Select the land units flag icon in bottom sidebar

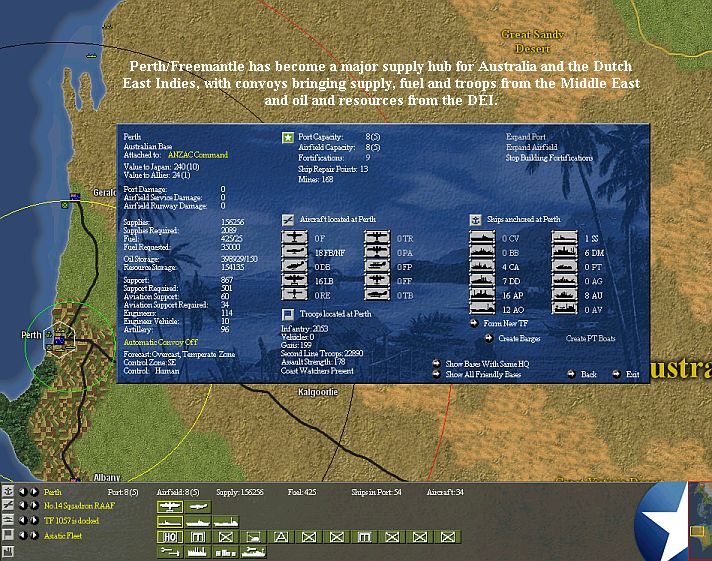8,535
